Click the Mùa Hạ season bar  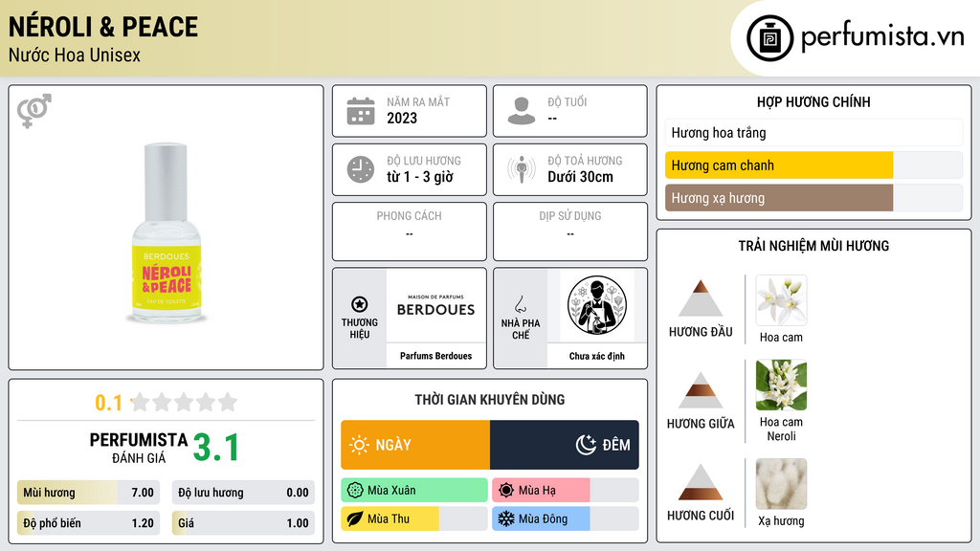[x=565, y=491]
